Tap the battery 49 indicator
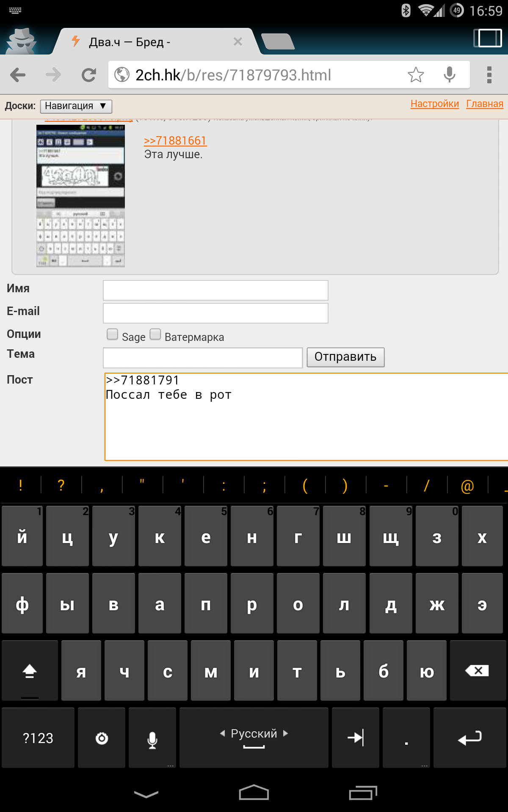The image size is (508, 812). (457, 10)
